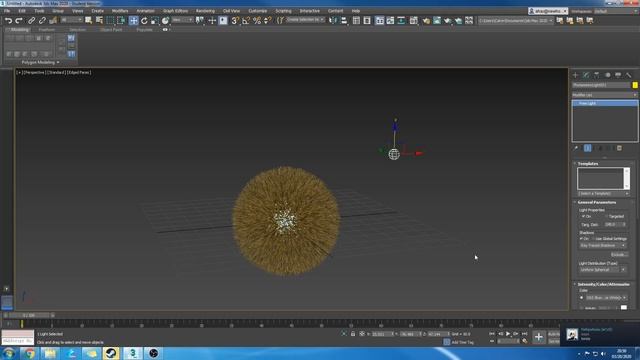Open Steam from the Windows taskbar
This screenshot has width=640, height=360.
tap(111, 353)
